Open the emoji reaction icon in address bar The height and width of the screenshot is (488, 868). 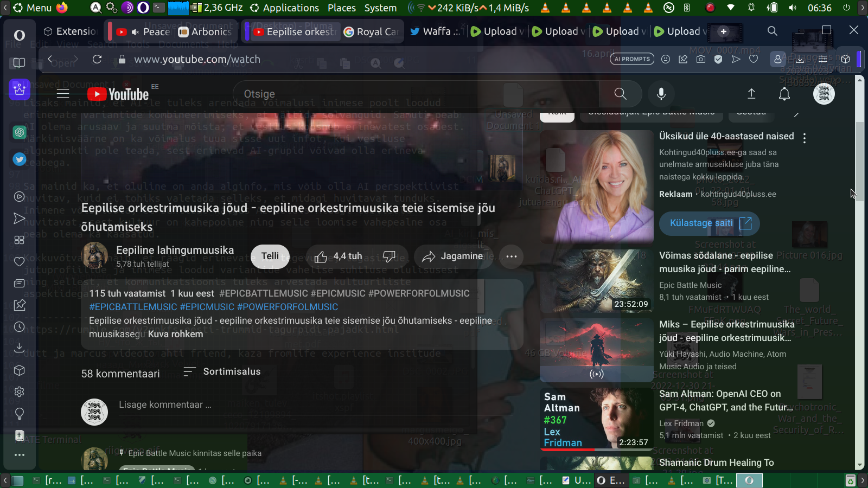[x=666, y=59]
